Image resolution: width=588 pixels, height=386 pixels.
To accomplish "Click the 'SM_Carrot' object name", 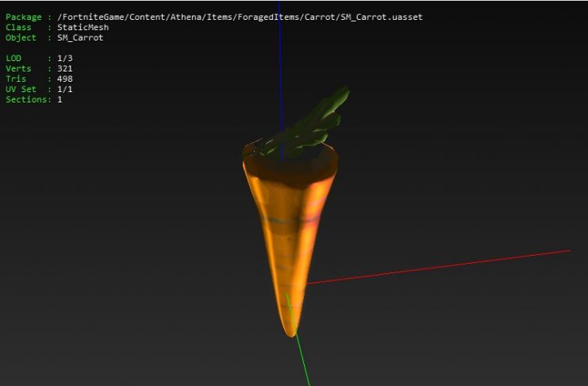I will [80, 38].
